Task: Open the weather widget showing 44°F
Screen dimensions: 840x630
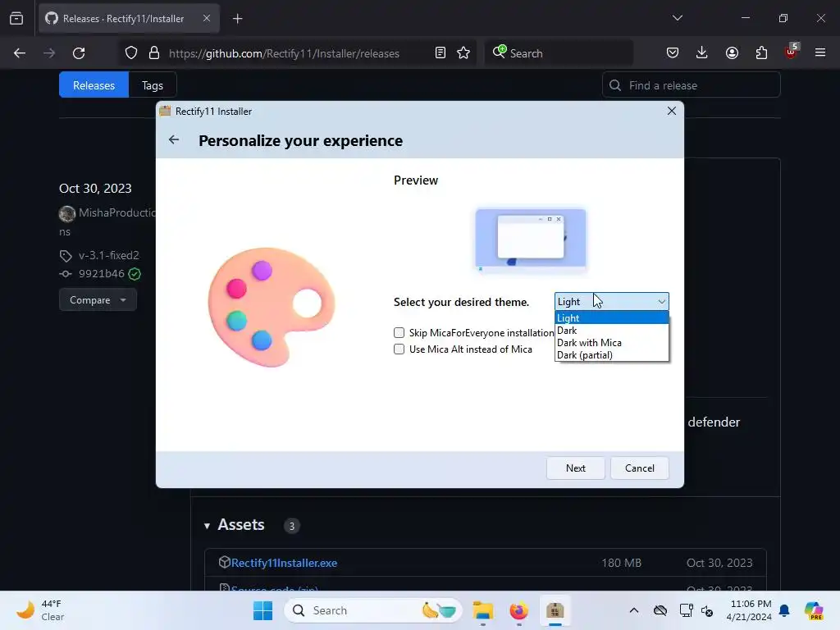Action: 40,610
